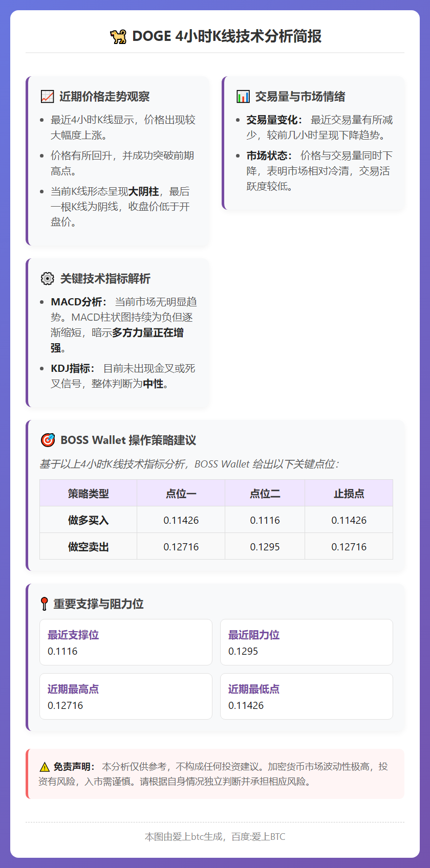
Task: Click the bold 中性 text
Action: pyautogui.click(x=153, y=384)
